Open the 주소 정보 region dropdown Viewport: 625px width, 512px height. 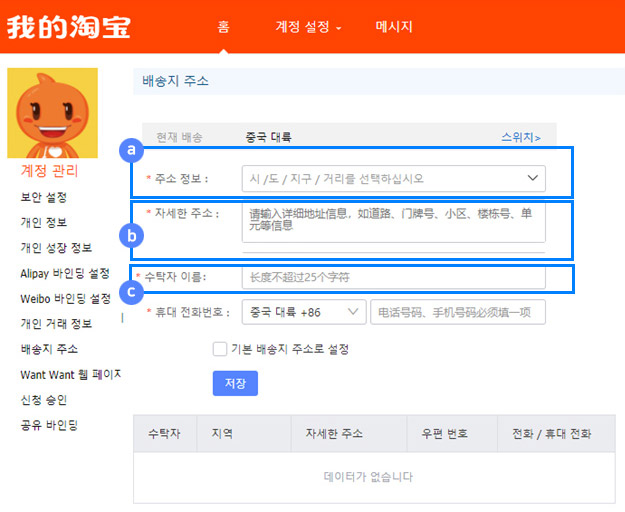[393, 179]
